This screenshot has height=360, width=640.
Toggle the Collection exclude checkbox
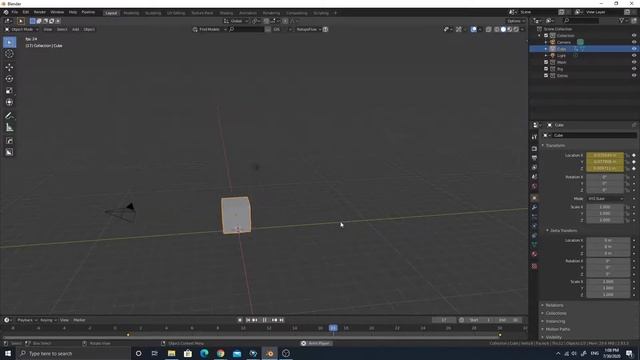pyautogui.click(x=546, y=36)
